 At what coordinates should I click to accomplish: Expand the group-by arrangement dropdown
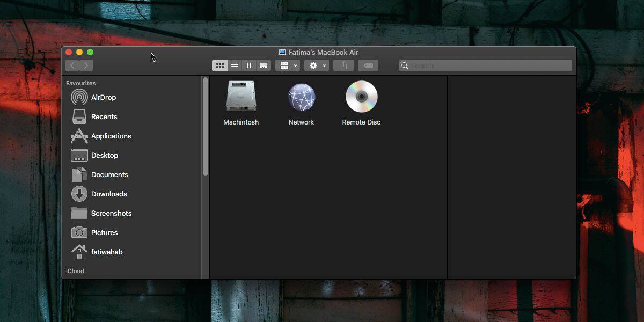[288, 65]
